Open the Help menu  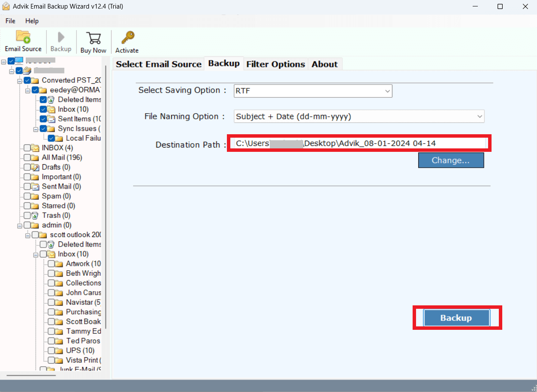point(32,21)
